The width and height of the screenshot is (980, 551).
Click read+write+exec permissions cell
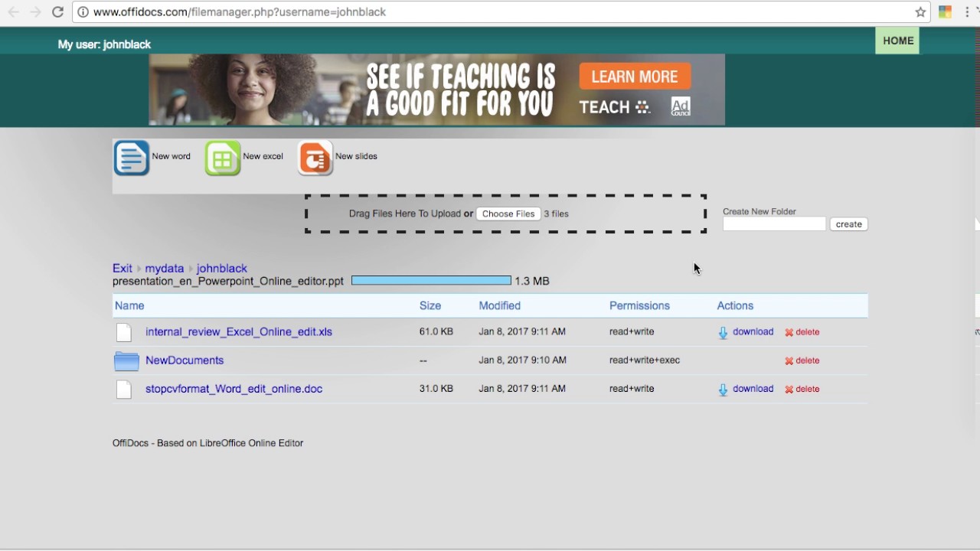tap(645, 360)
